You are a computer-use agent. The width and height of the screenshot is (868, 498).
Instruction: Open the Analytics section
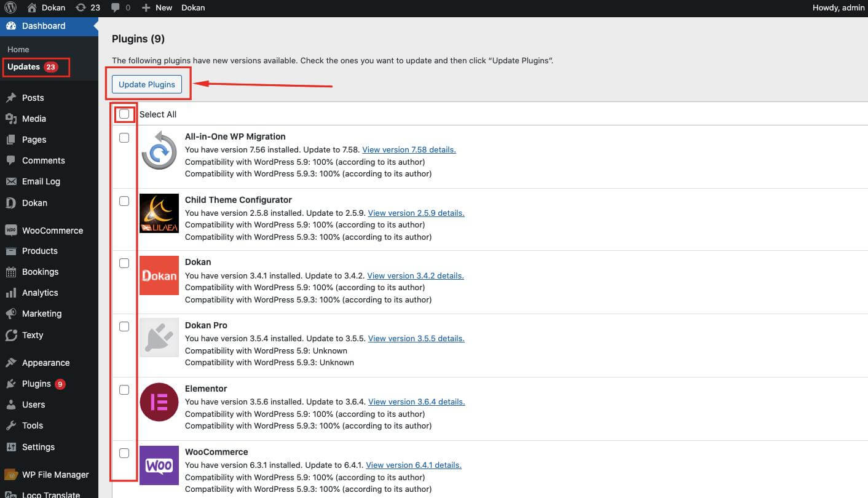pyautogui.click(x=39, y=293)
